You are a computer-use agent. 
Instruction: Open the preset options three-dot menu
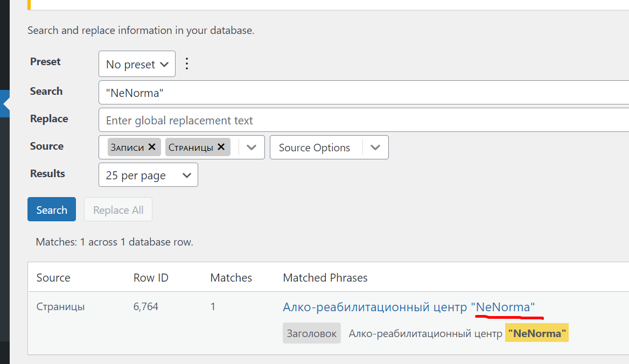(x=187, y=64)
